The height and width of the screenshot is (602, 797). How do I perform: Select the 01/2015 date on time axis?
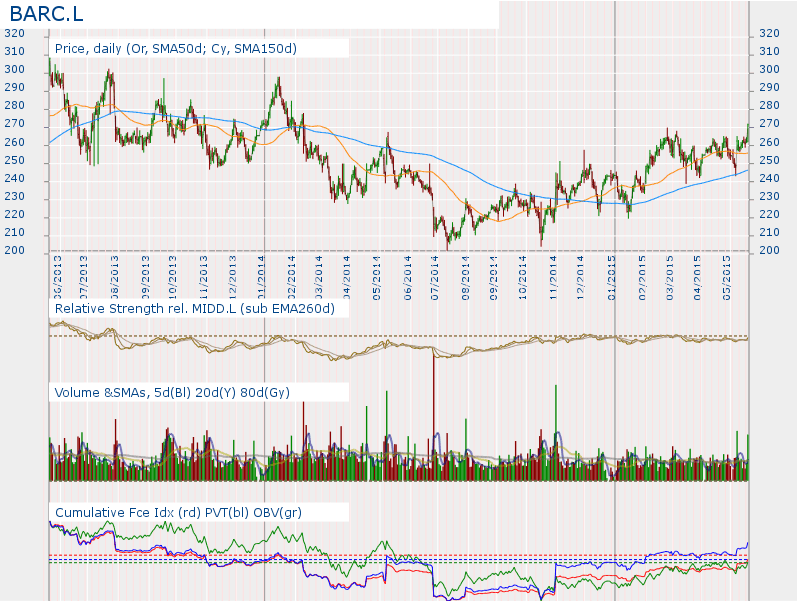pyautogui.click(x=612, y=276)
